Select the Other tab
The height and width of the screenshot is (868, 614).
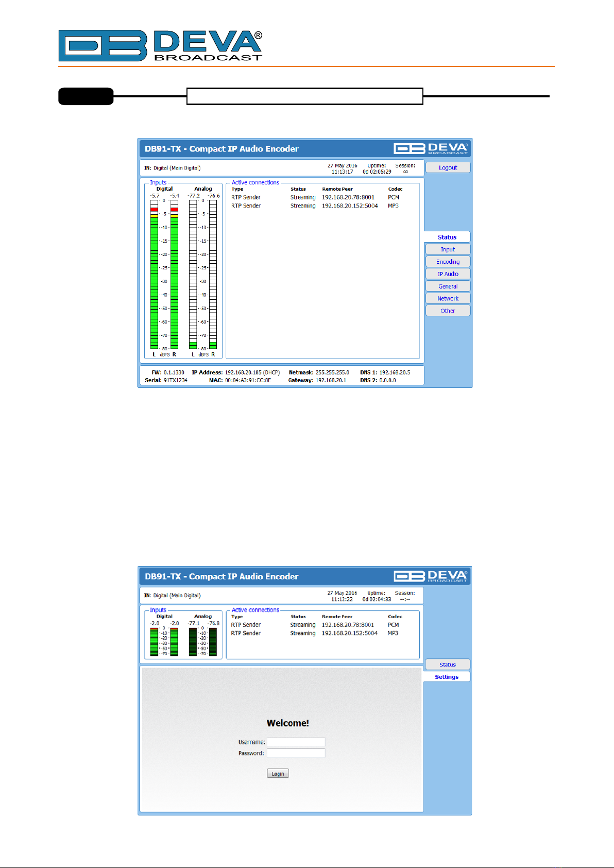point(448,311)
